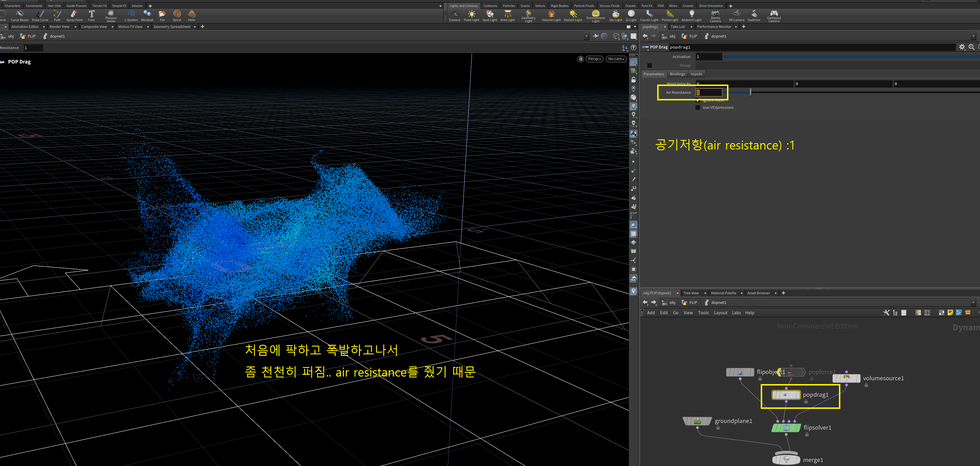This screenshot has width=980, height=466.
Task: Toggle the Ignore Mass checkbox
Action: 698,100
